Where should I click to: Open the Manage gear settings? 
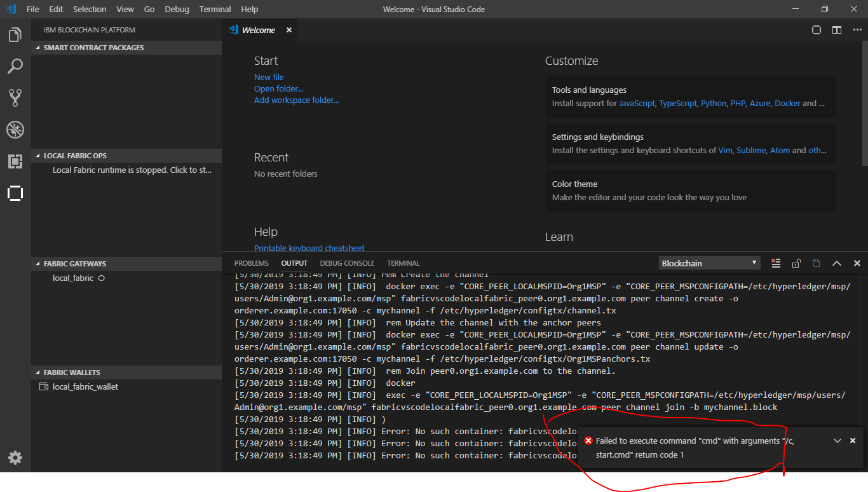[x=15, y=457]
